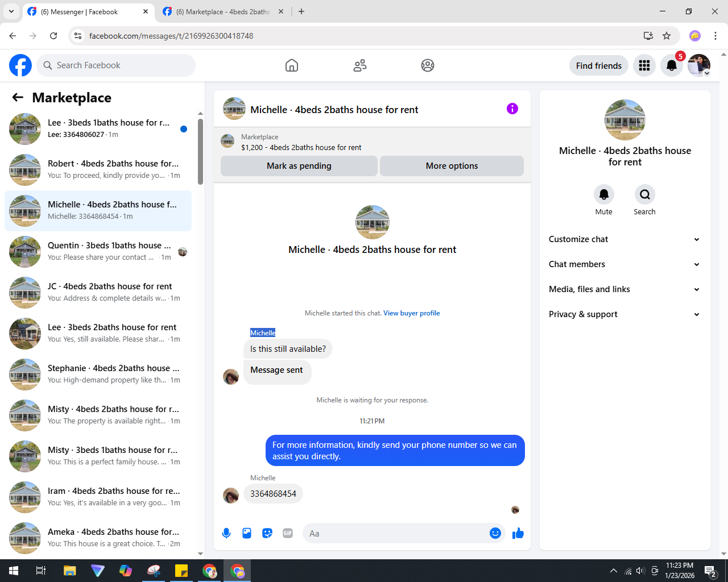
Task: Expand Customize chat section
Action: (625, 239)
